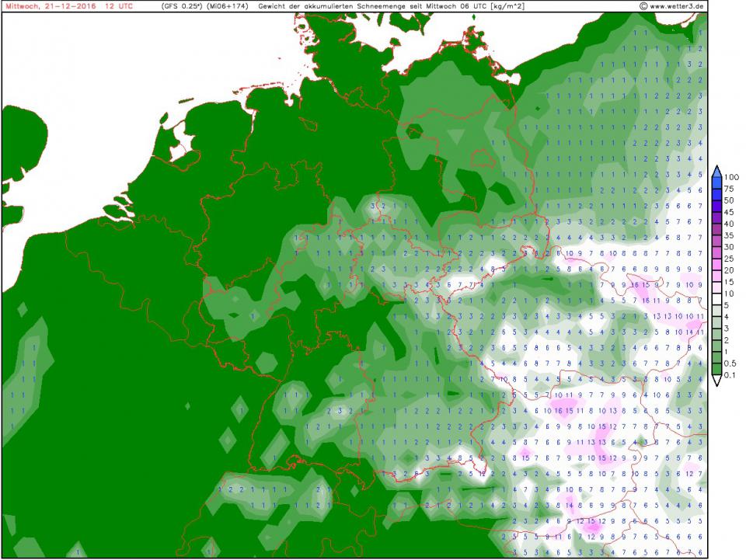Pick the light green legend swatch between 4 and 3
Image resolution: width=746 pixels, height=560 pixels.
(717, 322)
